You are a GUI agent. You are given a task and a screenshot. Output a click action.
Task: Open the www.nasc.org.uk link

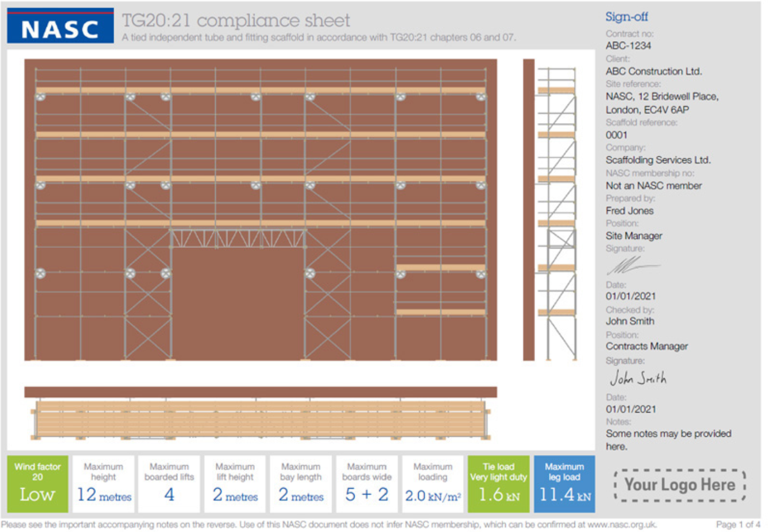(622, 525)
